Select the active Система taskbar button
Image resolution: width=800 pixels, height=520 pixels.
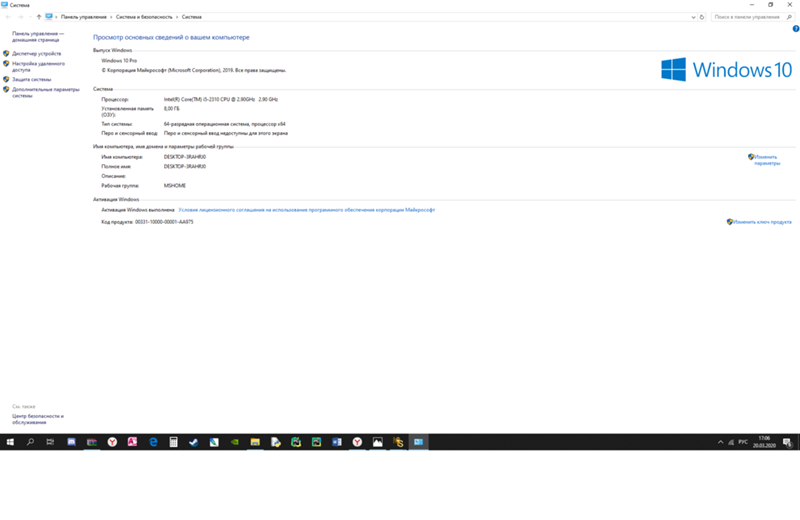[418, 442]
